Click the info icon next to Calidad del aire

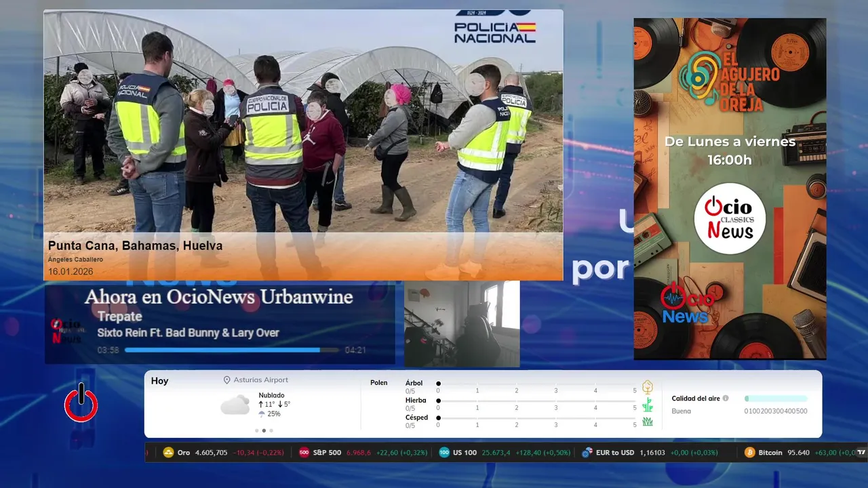[726, 399]
